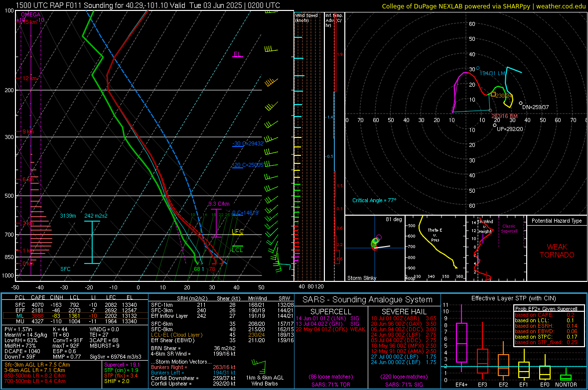Click the PW = 1.57in value
The width and height of the screenshot is (588, 390).
point(18,329)
